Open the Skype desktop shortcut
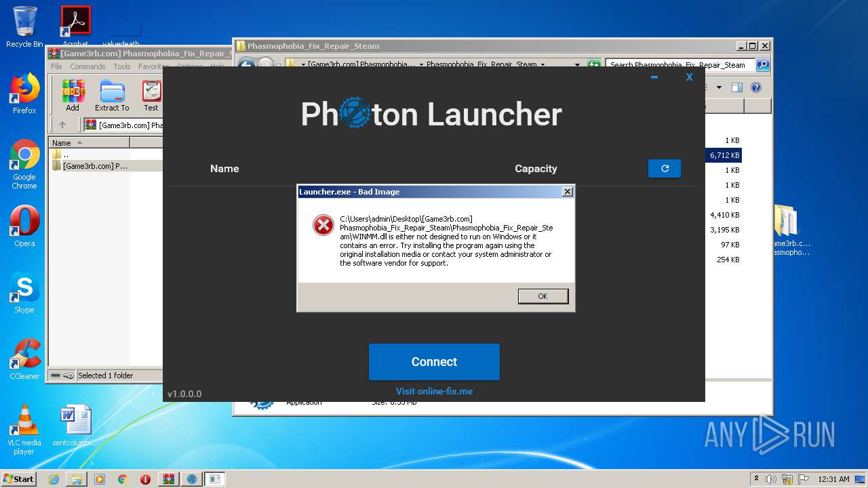 click(24, 293)
